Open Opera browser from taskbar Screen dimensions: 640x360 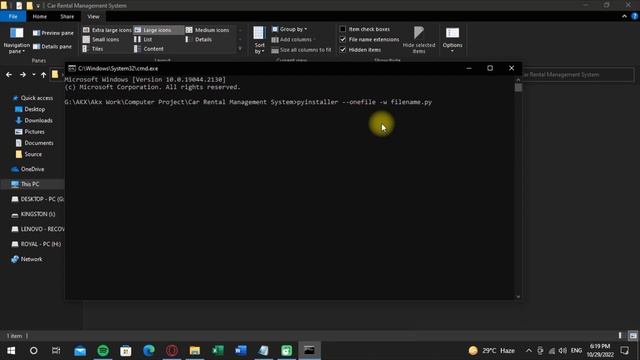pyautogui.click(x=172, y=351)
